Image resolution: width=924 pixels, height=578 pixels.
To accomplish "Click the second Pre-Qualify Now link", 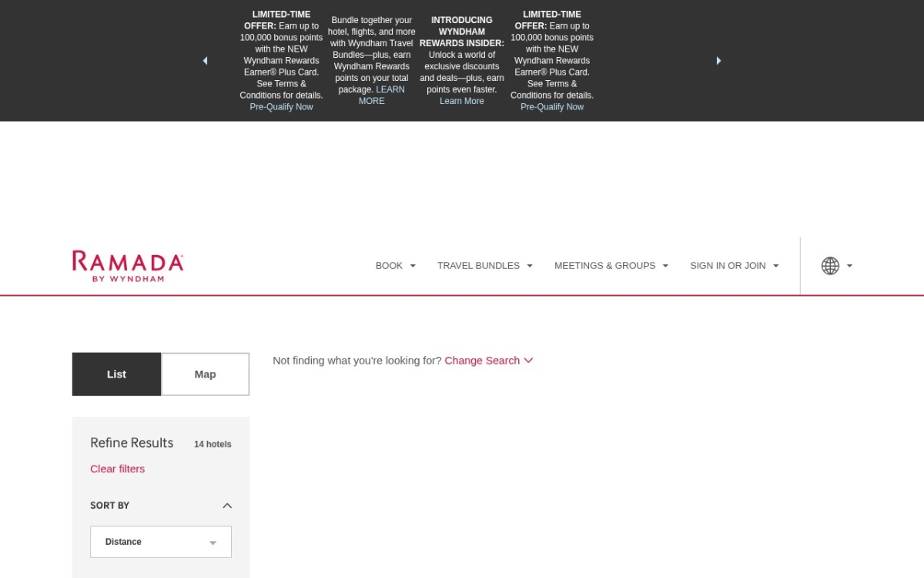I will point(552,107).
